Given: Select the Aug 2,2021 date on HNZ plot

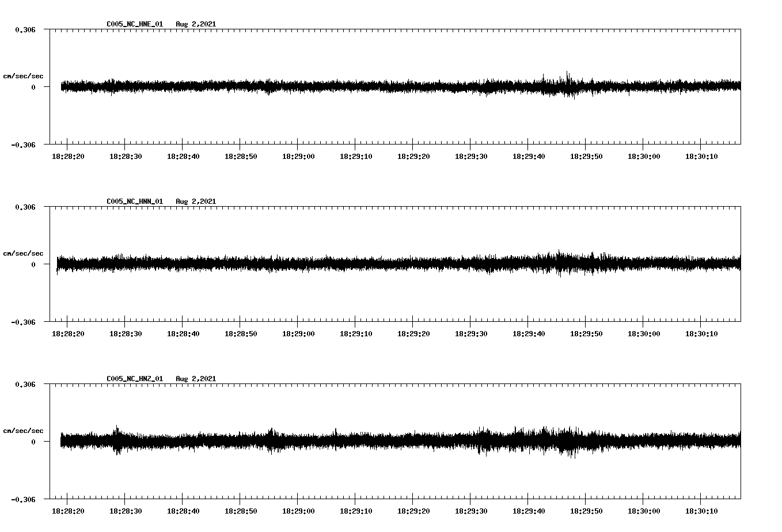Looking at the screenshot, I should point(196,379).
